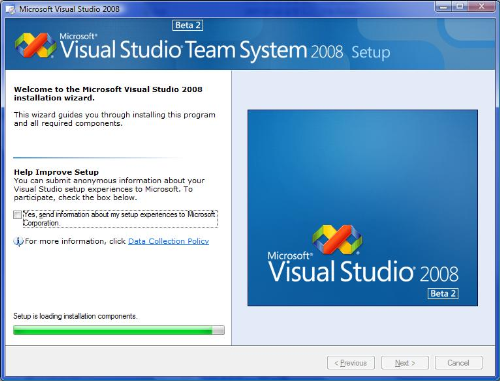Click 'This wizard guides you through' paragraph
This screenshot has width=500, height=381.
[115, 119]
